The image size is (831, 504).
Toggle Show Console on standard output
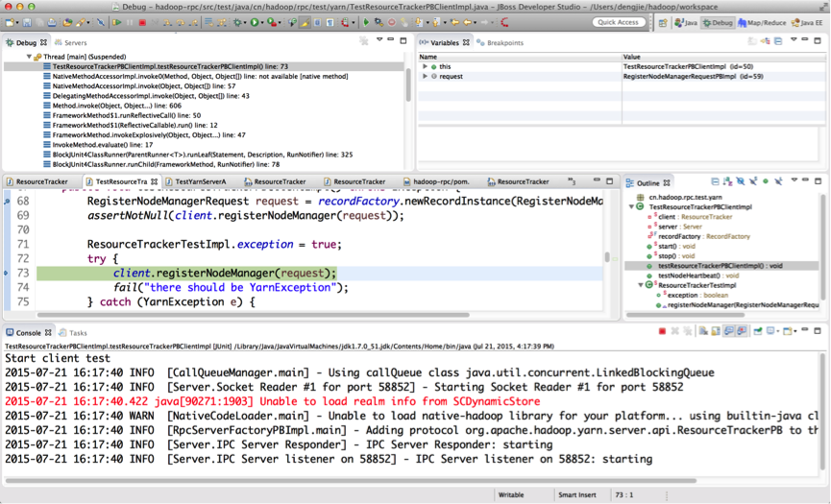pyautogui.click(x=729, y=331)
